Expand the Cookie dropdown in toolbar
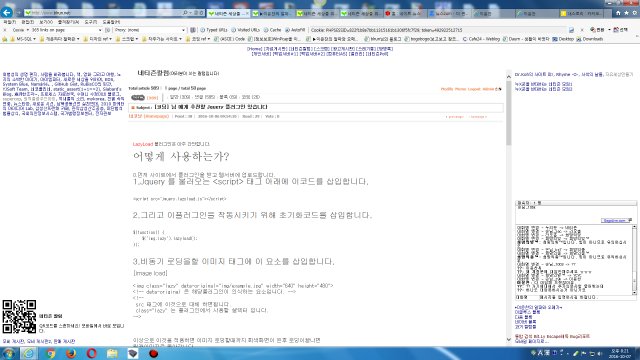 point(20,30)
